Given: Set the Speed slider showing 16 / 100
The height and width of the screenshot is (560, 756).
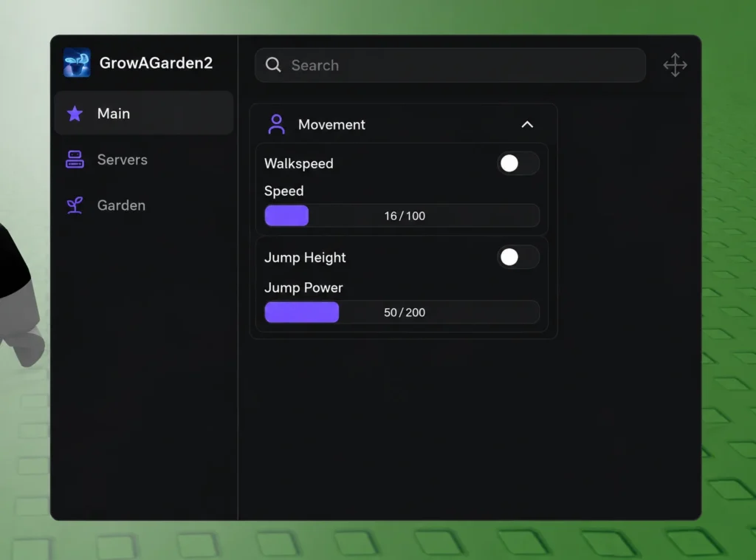Looking at the screenshot, I should tap(402, 216).
